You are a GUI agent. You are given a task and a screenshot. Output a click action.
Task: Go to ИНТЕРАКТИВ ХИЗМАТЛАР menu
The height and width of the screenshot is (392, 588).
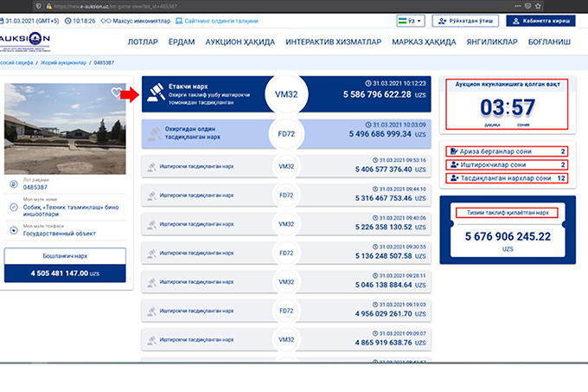click(x=335, y=42)
